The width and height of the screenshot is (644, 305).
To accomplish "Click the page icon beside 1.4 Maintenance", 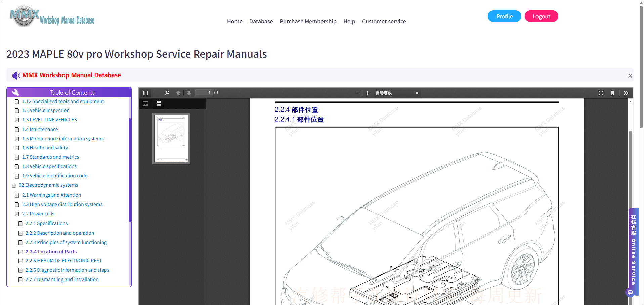I will click(17, 130).
